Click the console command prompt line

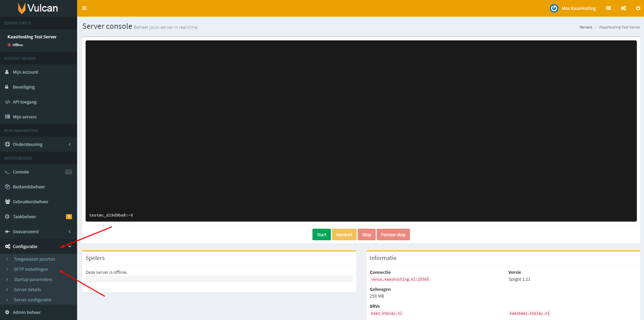(x=111, y=215)
